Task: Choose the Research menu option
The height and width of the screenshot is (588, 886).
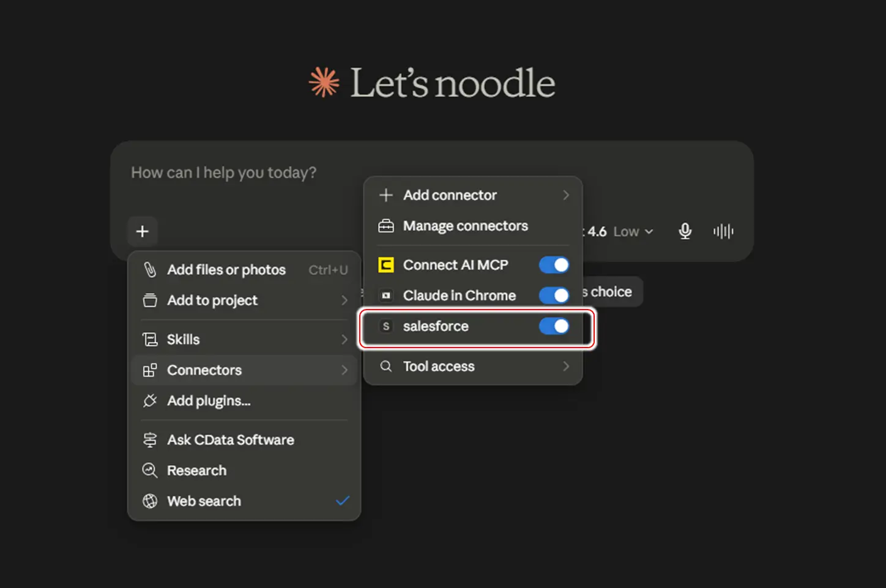Action: tap(244, 471)
